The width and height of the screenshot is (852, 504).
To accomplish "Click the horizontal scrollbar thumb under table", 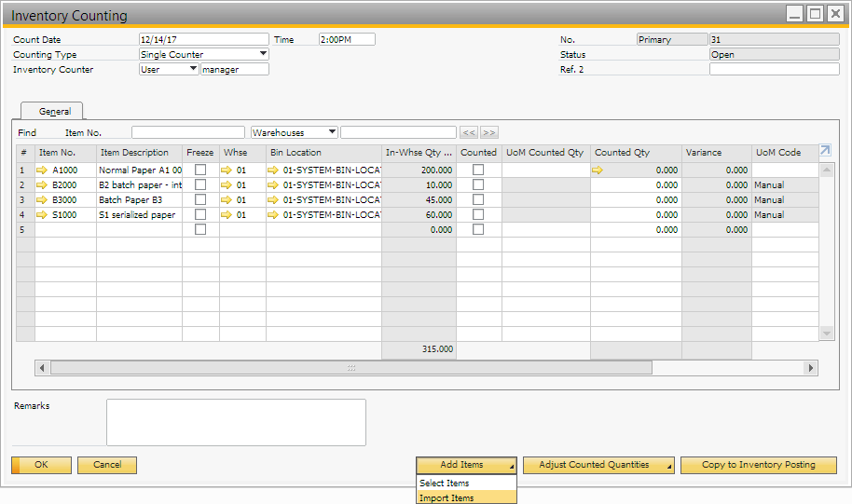I will click(350, 368).
